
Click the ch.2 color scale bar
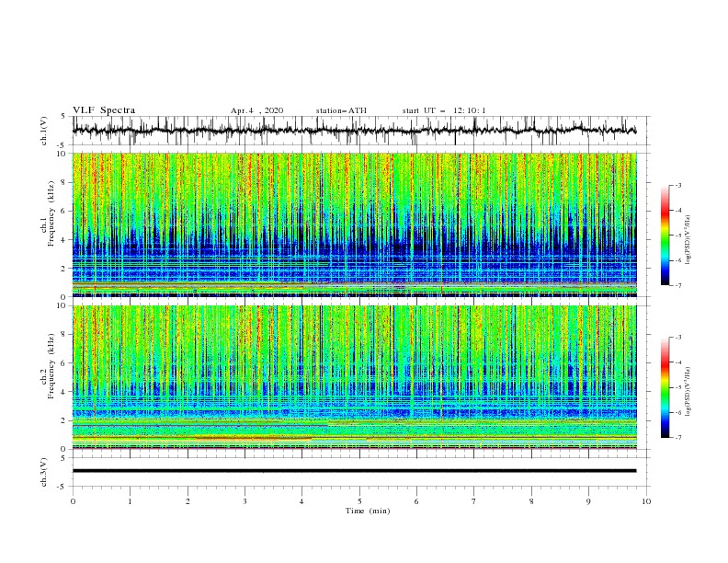(665, 387)
